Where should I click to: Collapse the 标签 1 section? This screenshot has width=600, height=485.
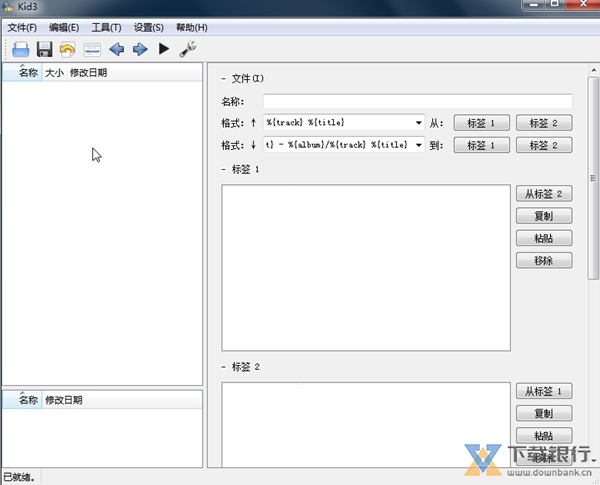point(223,169)
